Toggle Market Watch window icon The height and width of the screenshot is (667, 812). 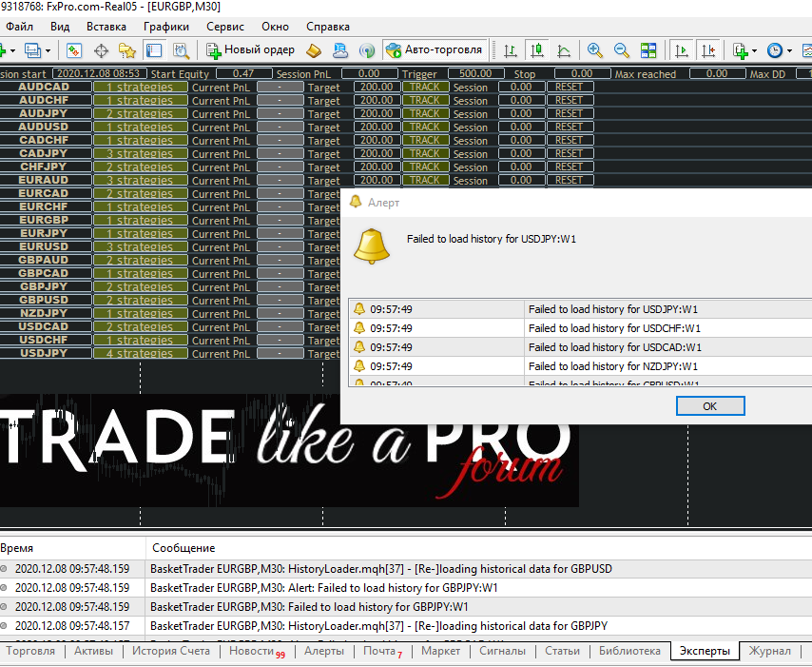tap(74, 50)
